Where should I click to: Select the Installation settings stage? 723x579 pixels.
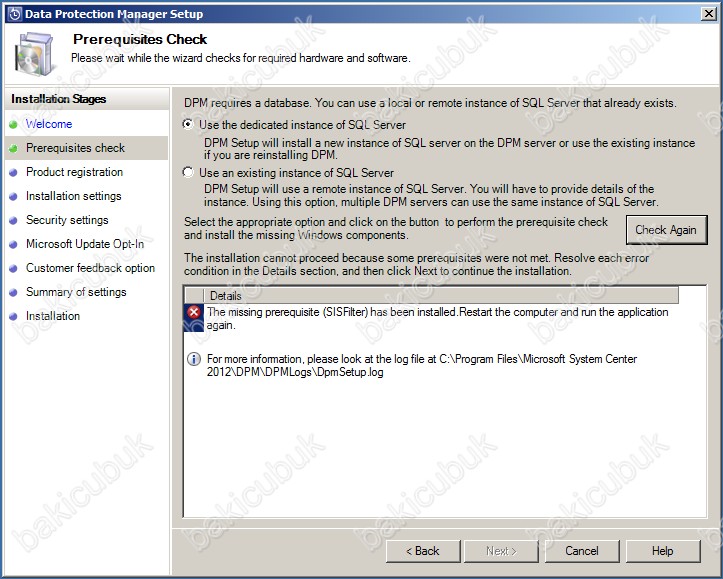(x=73, y=196)
